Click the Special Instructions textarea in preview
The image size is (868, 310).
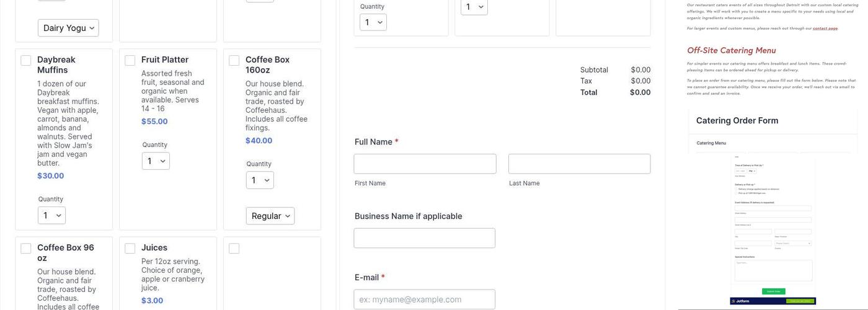773,270
